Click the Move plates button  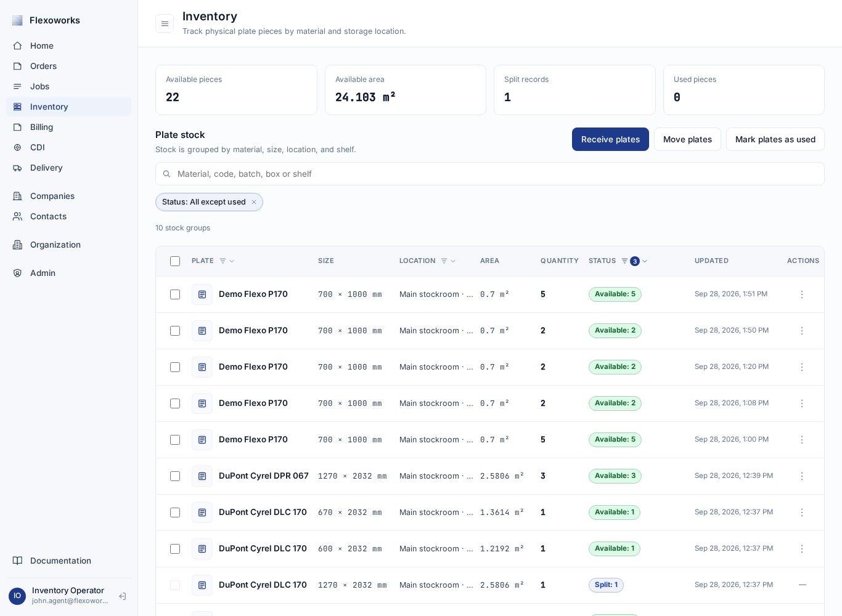(x=687, y=139)
